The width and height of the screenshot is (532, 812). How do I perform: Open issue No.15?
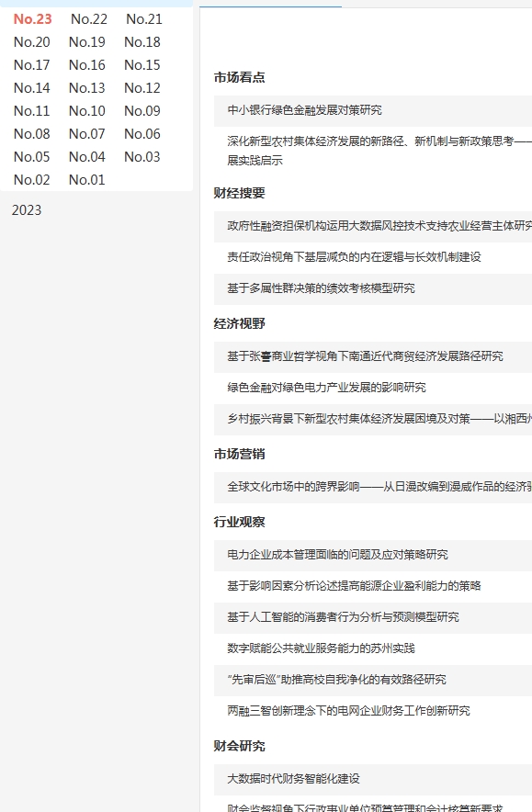click(141, 64)
